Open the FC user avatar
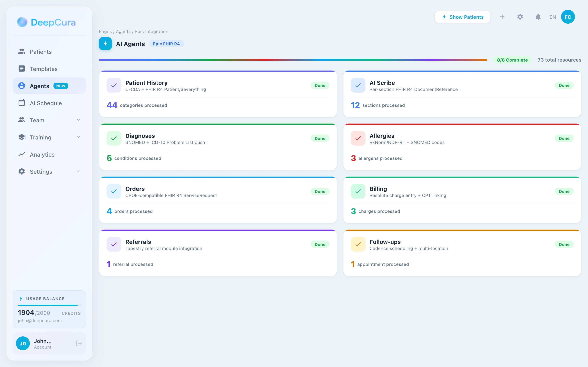 tap(568, 17)
